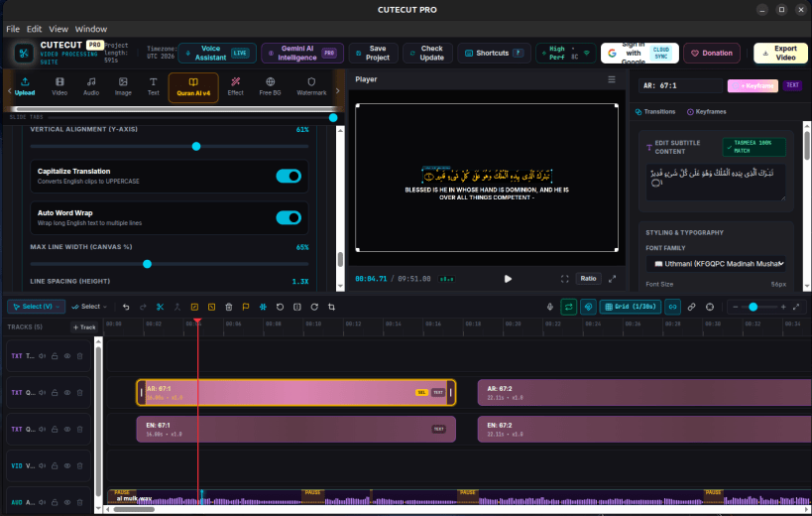
Task: Click the Save Project button
Action: tap(374, 53)
